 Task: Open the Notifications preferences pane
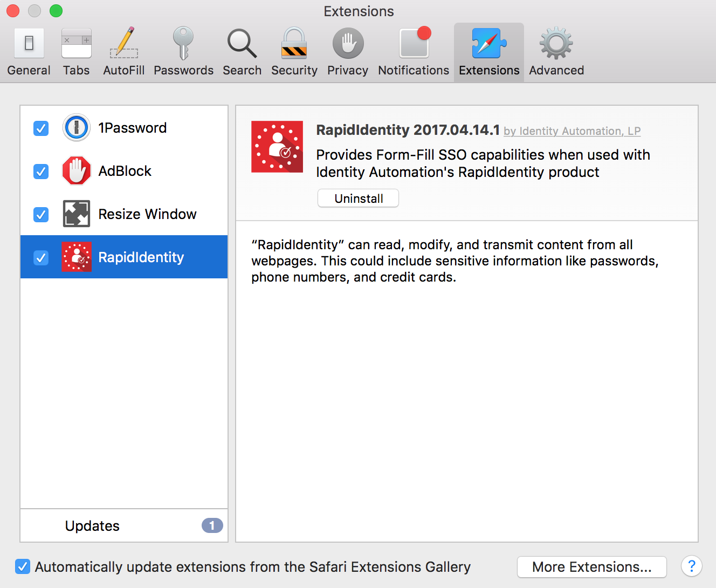tap(414, 52)
